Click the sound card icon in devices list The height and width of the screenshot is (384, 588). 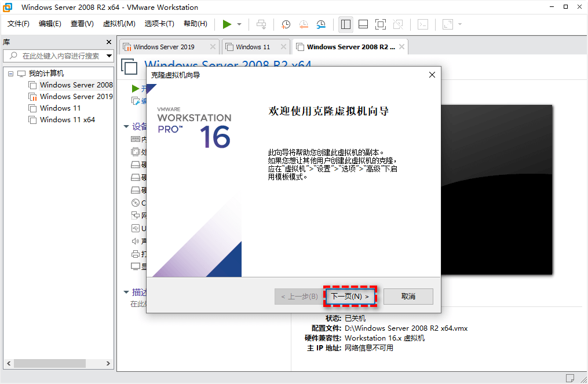click(x=136, y=241)
